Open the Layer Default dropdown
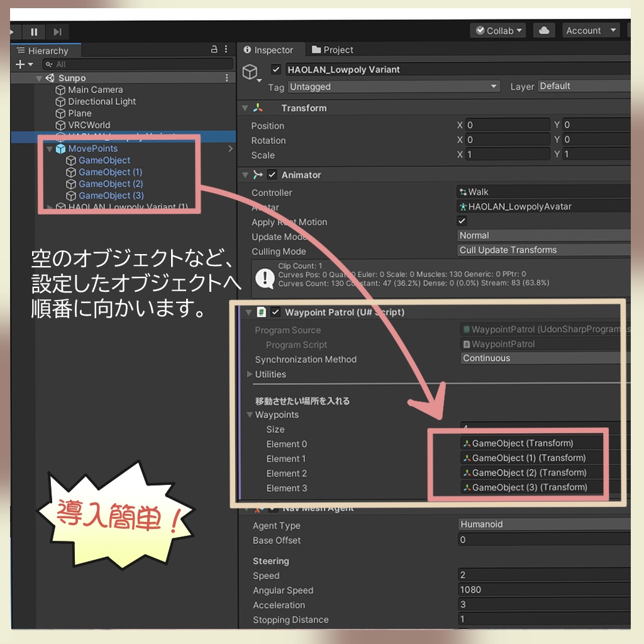Screen dimensions: 644x644 click(584, 86)
